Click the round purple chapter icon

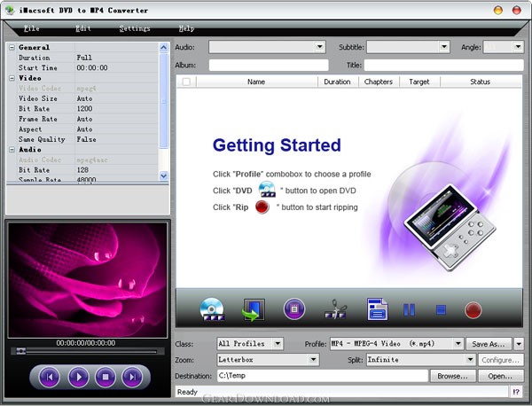294,309
